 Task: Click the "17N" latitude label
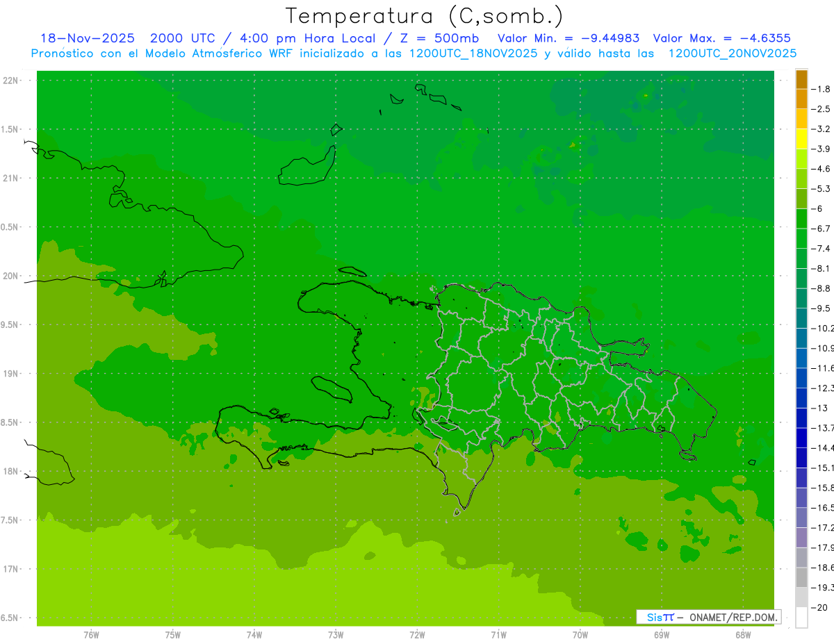(x=10, y=569)
